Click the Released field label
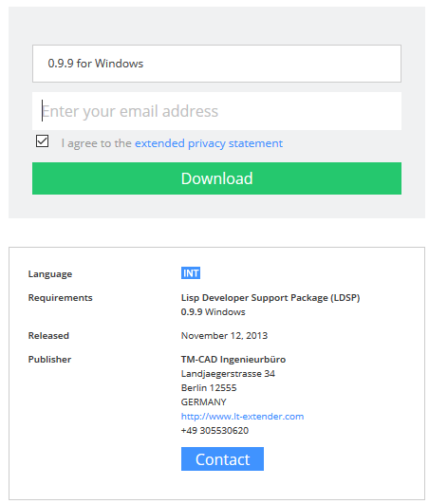429x504 pixels. [48, 336]
